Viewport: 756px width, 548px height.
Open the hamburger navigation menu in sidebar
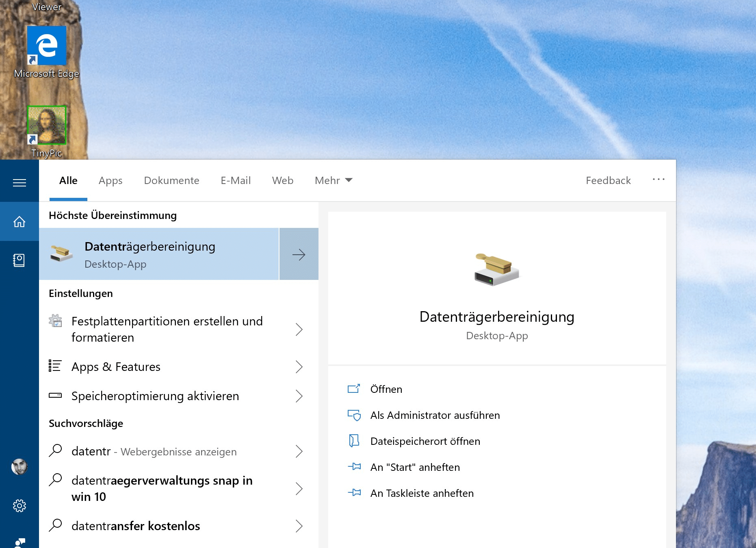19,182
